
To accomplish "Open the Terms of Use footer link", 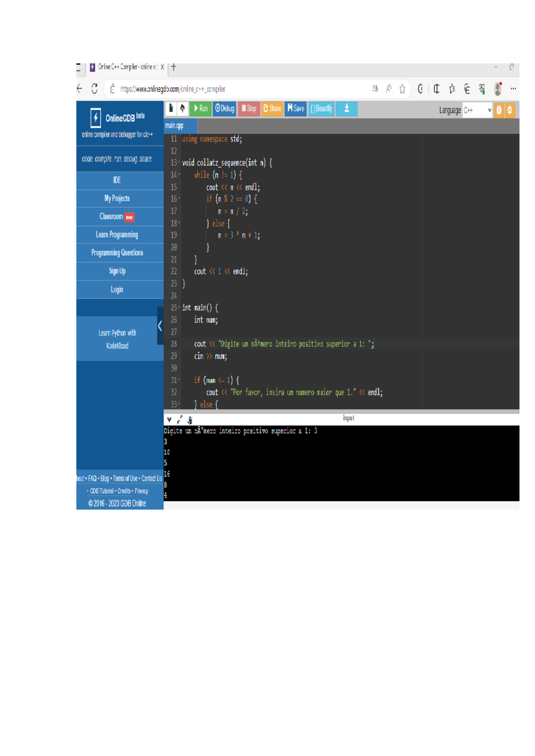I will coord(125,478).
